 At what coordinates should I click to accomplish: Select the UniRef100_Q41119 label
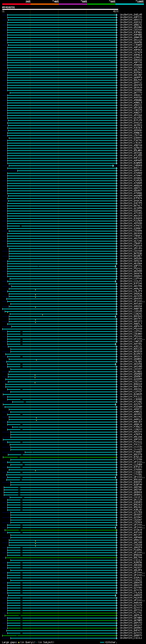click(x=131, y=40)
